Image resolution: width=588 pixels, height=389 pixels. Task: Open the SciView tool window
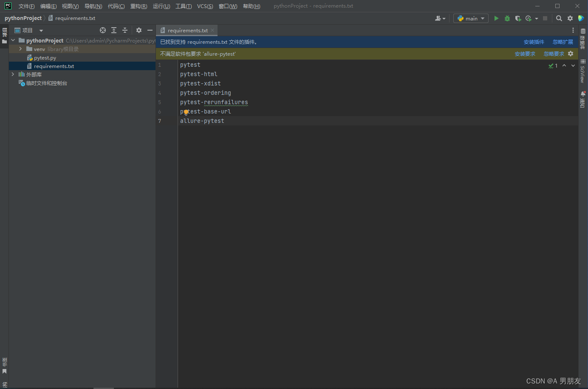(x=583, y=71)
